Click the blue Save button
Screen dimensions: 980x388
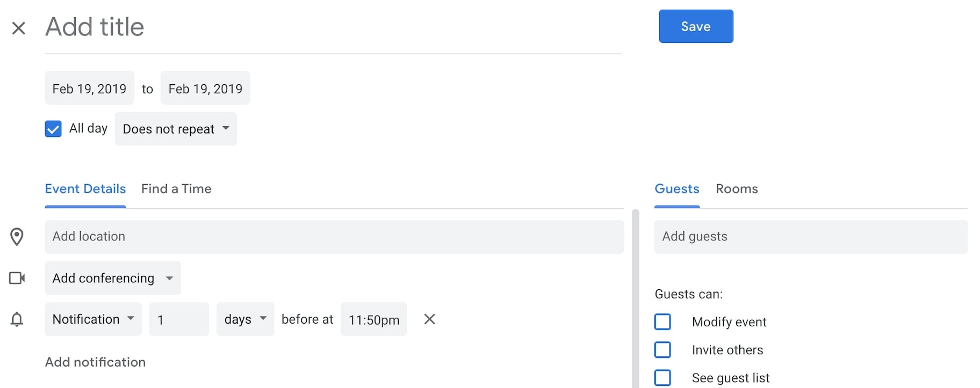point(696,26)
